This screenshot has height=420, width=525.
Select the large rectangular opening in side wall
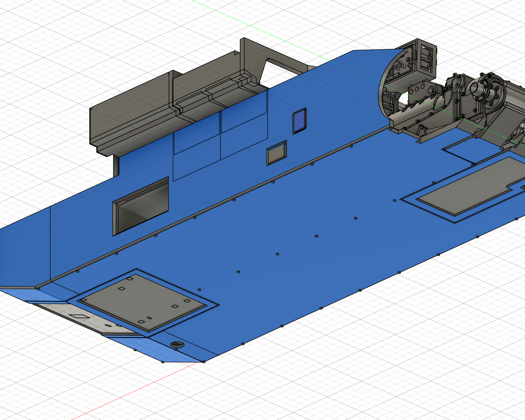coord(141,205)
